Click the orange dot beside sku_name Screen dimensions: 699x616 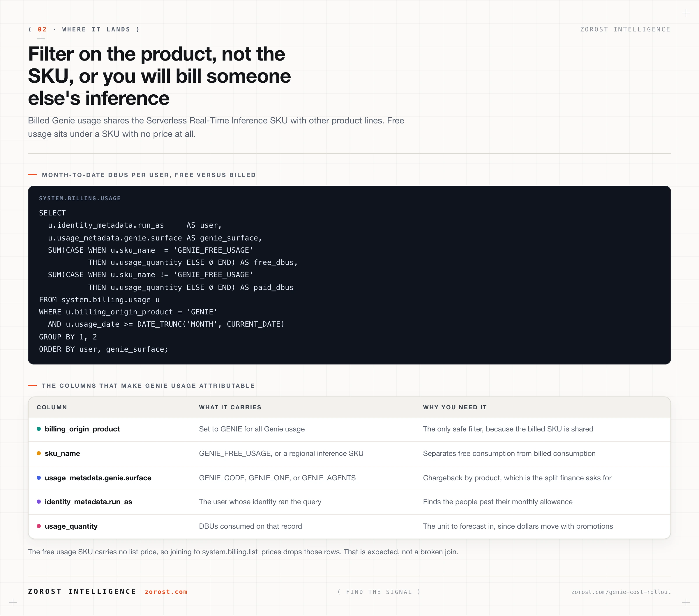click(x=39, y=453)
